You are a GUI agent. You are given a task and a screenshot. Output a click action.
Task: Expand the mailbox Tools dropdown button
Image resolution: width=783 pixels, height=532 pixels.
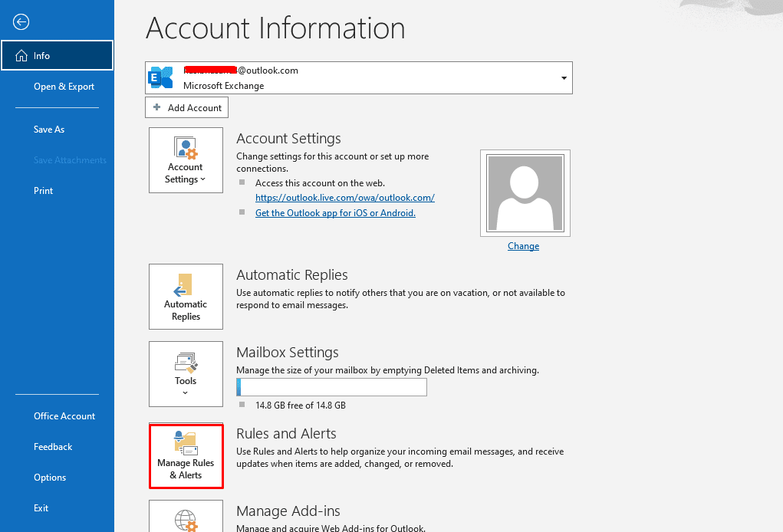(186, 374)
